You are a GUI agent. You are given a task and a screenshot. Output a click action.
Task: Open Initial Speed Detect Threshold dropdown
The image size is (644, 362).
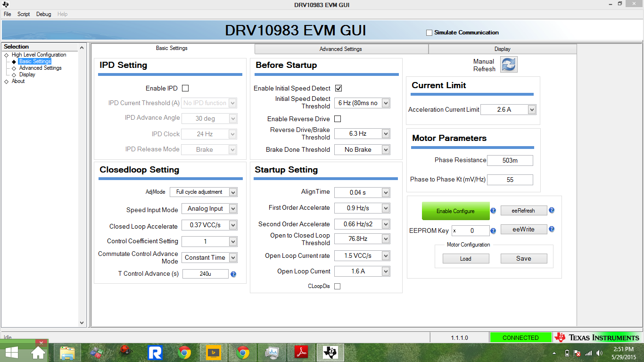click(386, 103)
